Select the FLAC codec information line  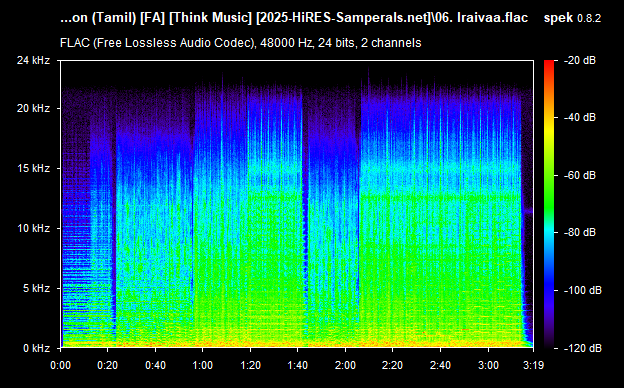240,43
